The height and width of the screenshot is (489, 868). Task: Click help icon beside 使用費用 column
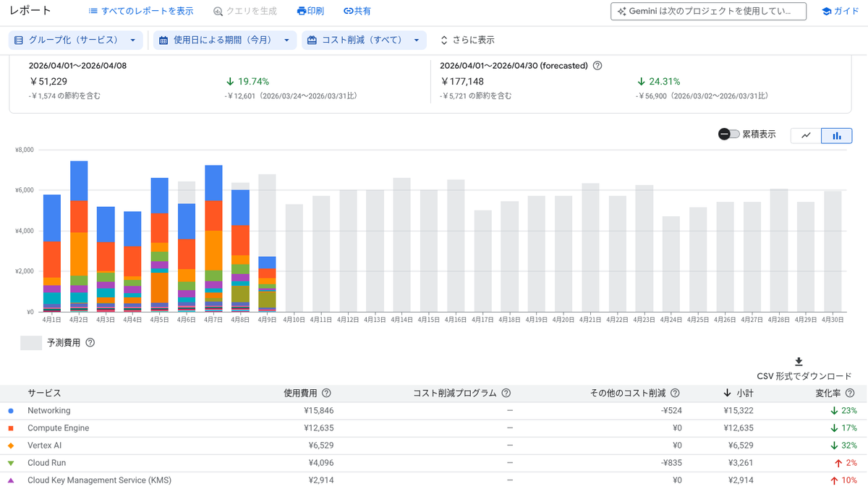[x=326, y=393]
